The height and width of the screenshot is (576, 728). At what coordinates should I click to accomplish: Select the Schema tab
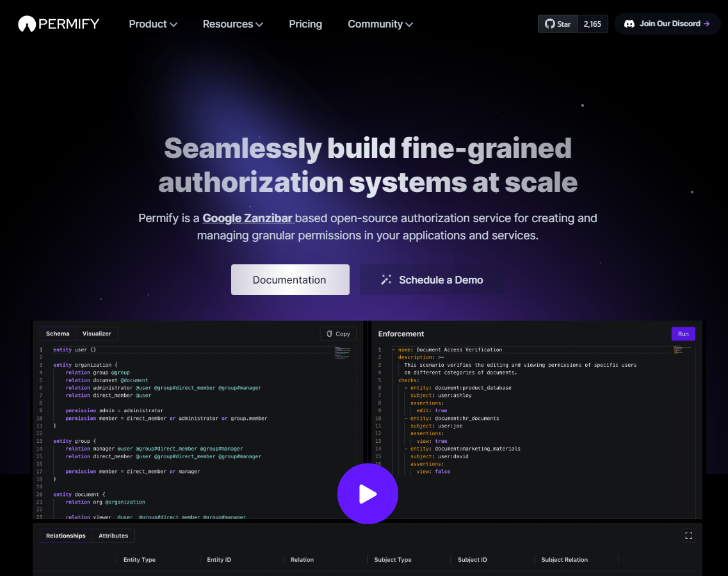[x=58, y=333]
